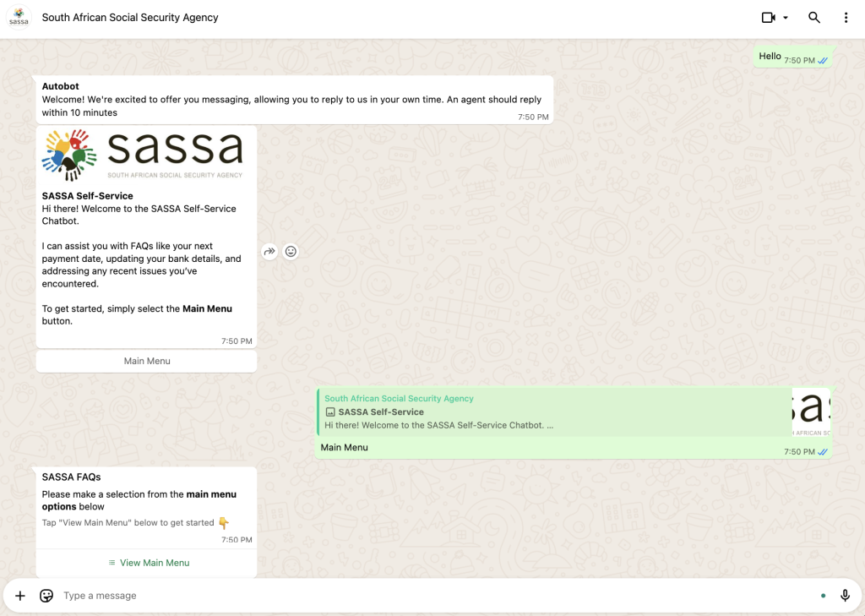Click the Type a message field
The width and height of the screenshot is (865, 616).
click(x=422, y=596)
